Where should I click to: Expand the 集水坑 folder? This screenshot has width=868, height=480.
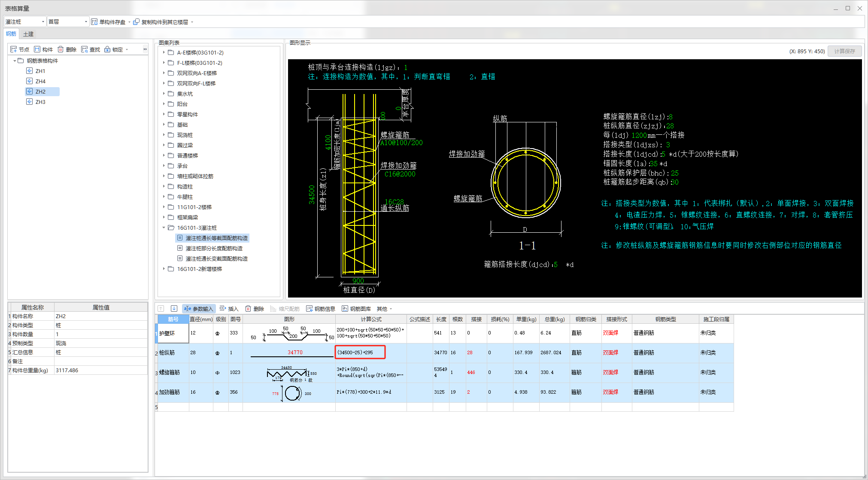(164, 94)
